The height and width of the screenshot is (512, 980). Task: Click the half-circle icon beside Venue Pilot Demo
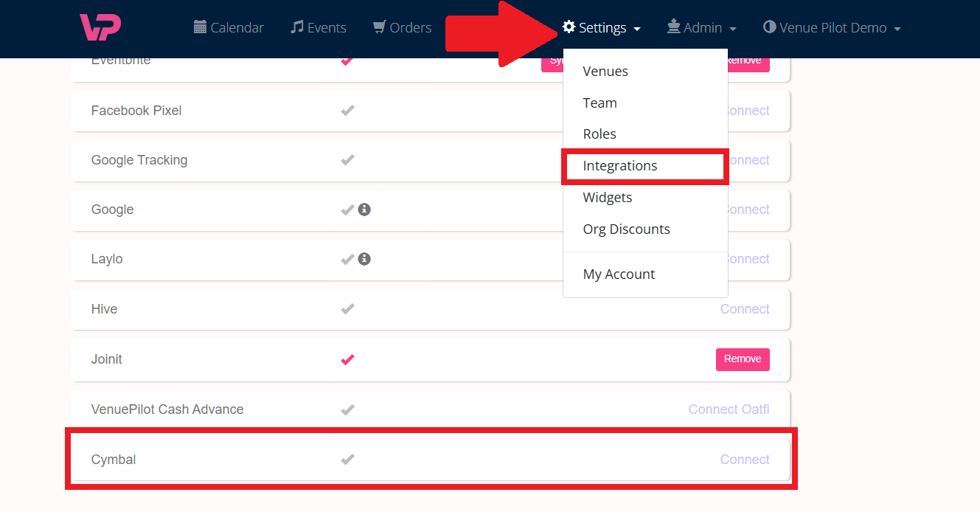[770, 27]
